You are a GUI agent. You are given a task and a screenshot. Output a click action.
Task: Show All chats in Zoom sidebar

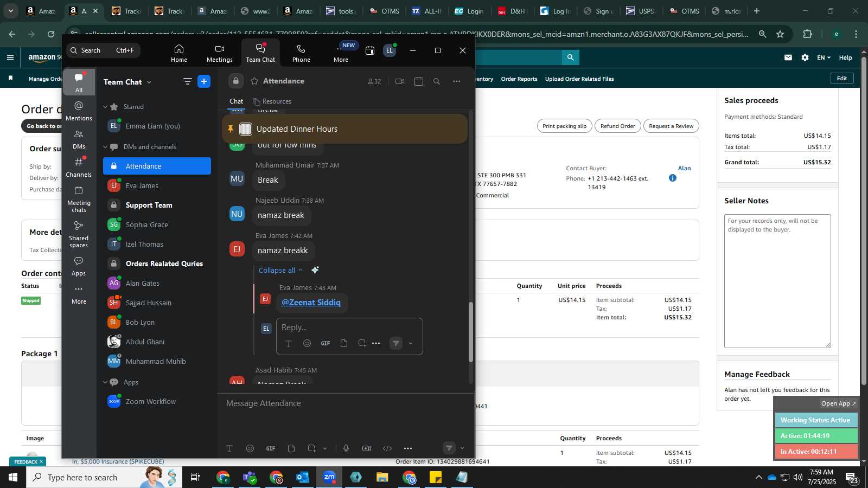pyautogui.click(x=79, y=82)
